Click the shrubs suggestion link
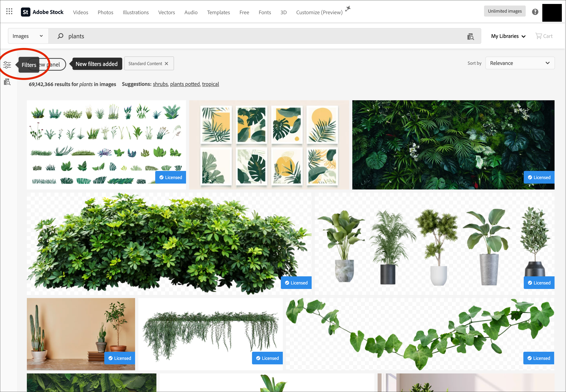 (160, 84)
